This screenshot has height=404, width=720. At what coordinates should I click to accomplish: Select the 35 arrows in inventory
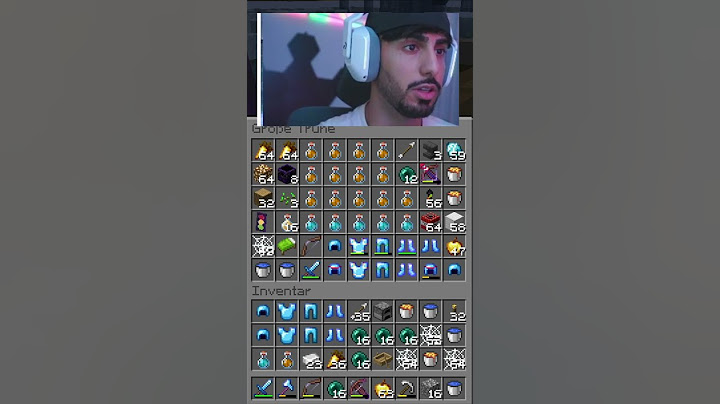point(359,311)
